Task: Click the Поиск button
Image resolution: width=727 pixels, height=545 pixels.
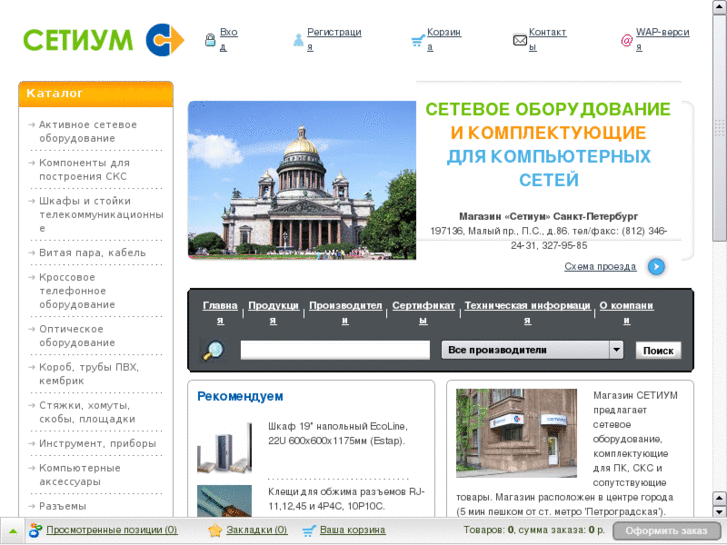Action: [x=658, y=351]
